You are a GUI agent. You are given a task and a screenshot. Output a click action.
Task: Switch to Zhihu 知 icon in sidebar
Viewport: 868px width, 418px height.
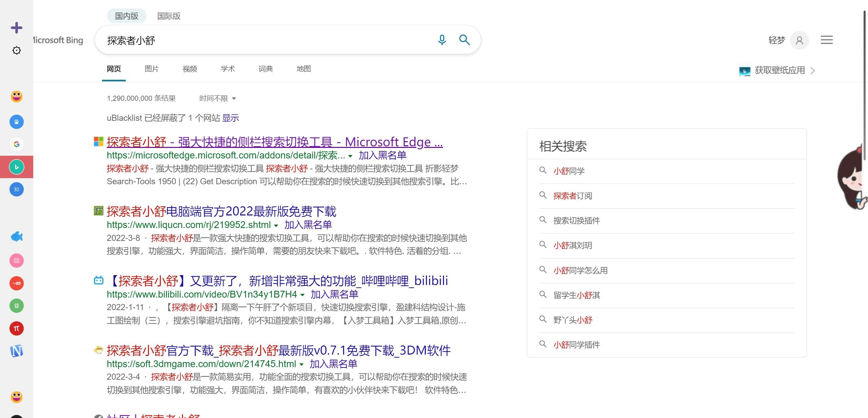17,189
